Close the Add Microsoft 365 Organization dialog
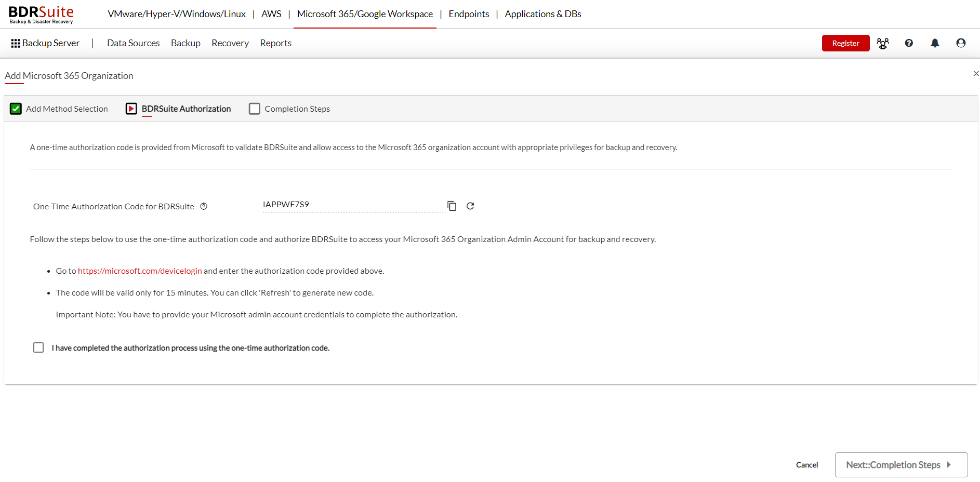The image size is (980, 482). pyautogui.click(x=976, y=74)
